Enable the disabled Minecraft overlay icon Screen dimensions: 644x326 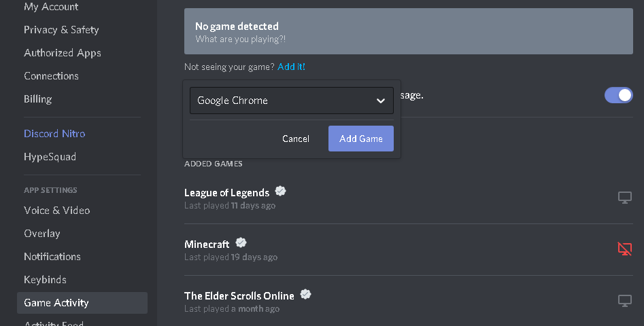(x=624, y=249)
